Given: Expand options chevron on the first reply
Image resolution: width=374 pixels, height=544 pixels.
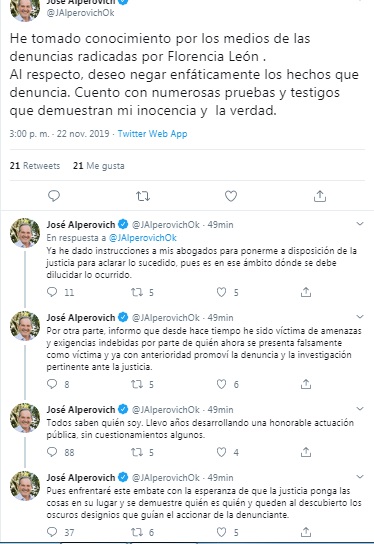Looking at the screenshot, I should tap(360, 224).
